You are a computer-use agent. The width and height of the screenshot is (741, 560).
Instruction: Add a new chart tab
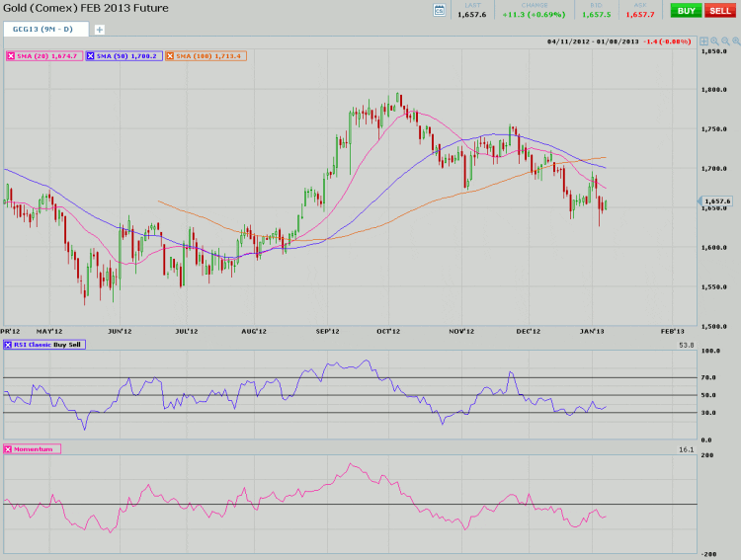click(99, 30)
